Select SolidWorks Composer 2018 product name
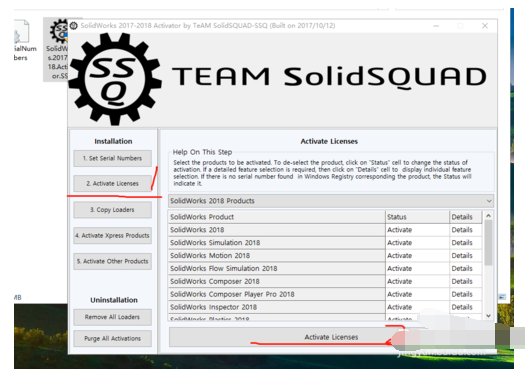Viewport: 529px width, 369px height. pos(277,281)
